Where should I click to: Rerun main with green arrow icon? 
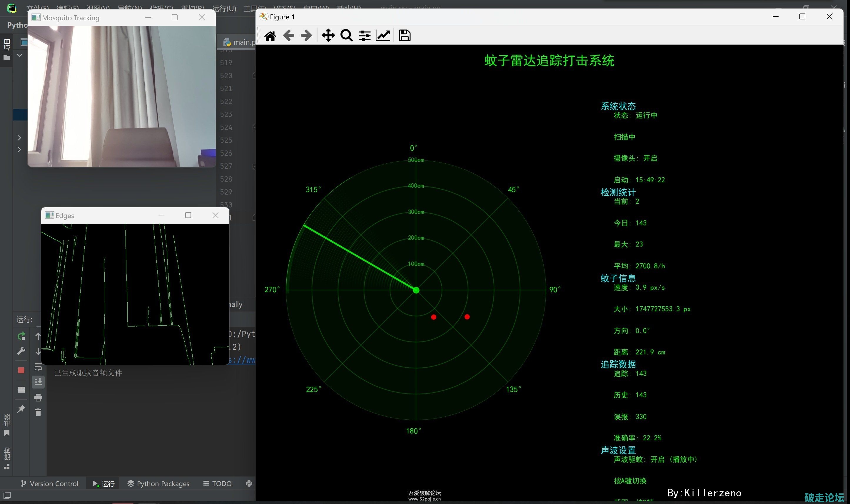pyautogui.click(x=21, y=336)
